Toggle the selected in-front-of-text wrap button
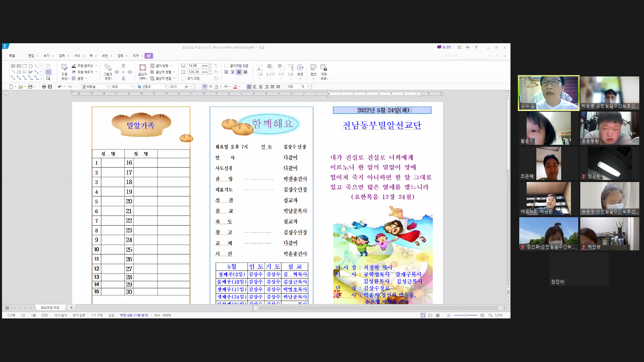This screenshot has height=362, width=644. [x=239, y=72]
